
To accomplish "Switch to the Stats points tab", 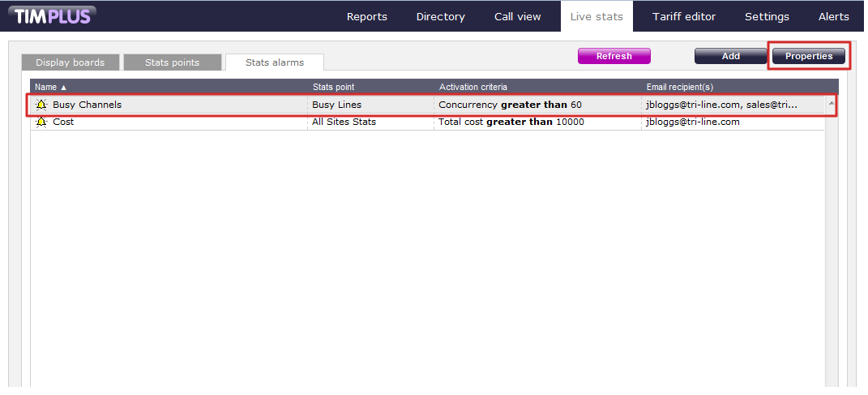I will pyautogui.click(x=172, y=62).
